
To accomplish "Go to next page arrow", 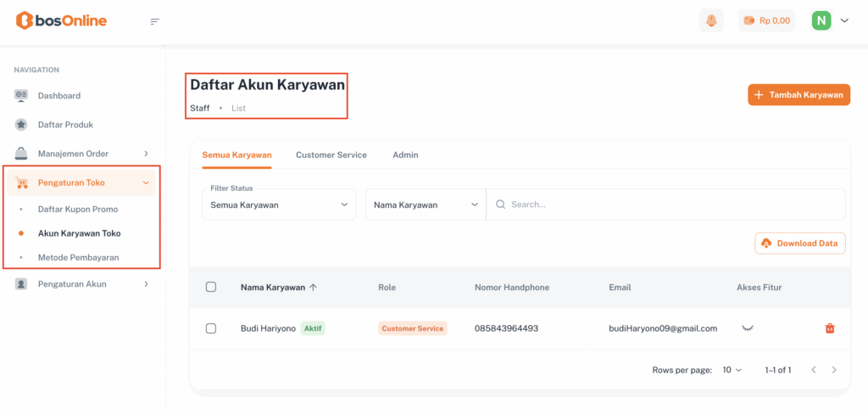I will (834, 370).
